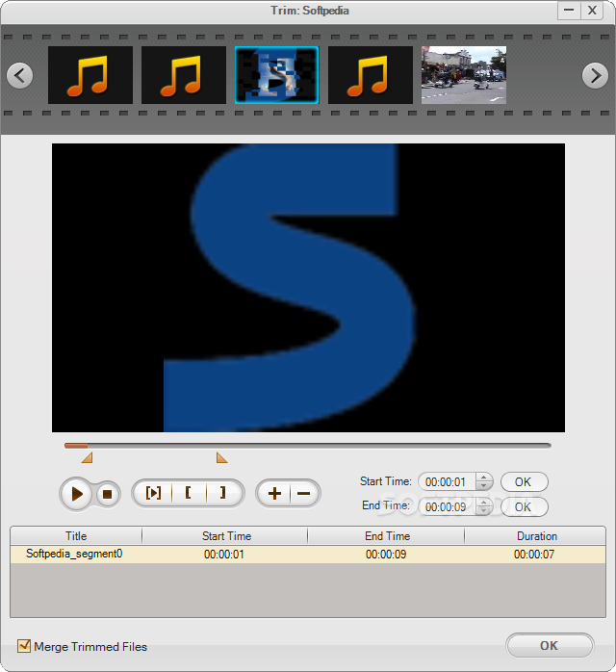Sort by the Start Time column header
616x672 pixels.
[x=225, y=536]
